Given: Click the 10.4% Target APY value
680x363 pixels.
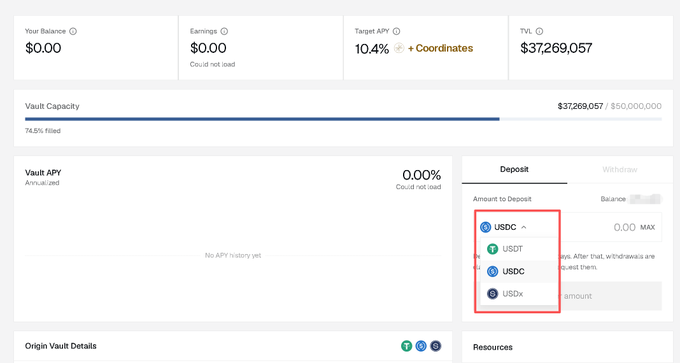Looking at the screenshot, I should 372,49.
